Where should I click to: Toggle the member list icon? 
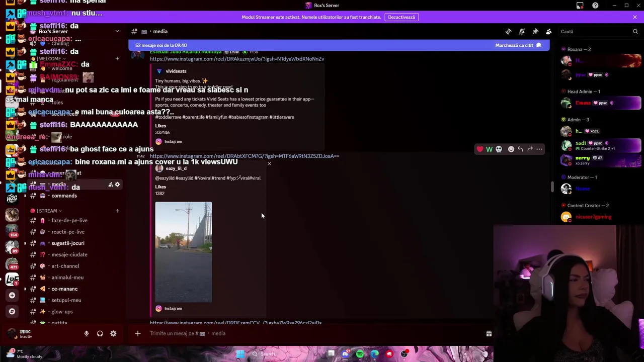point(549,31)
